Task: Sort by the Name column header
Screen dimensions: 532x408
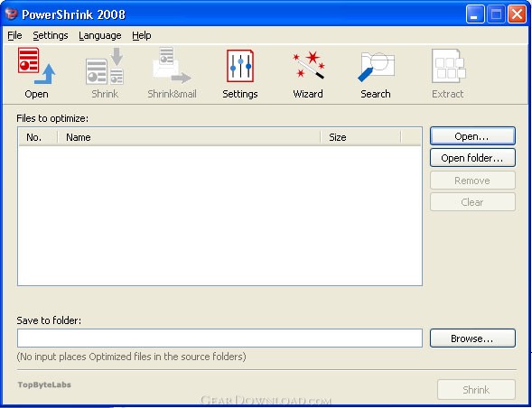Action: tap(189, 137)
